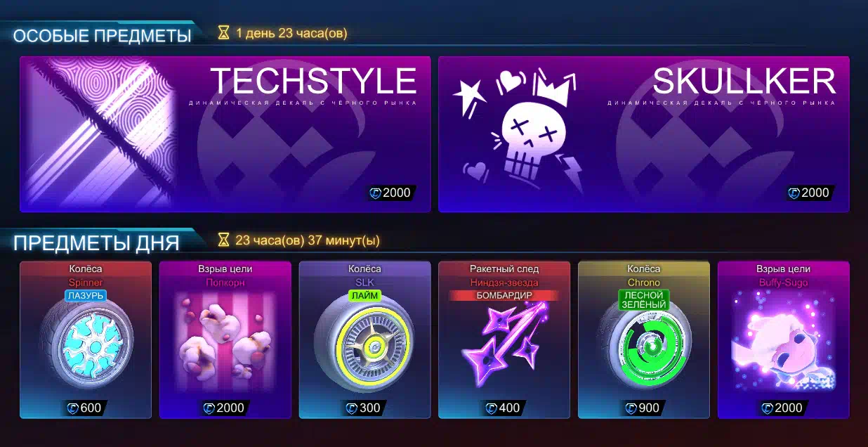This screenshot has height=447, width=868.
Task: Click the 2000 credits price on TECHSTYLE
Action: 391,193
